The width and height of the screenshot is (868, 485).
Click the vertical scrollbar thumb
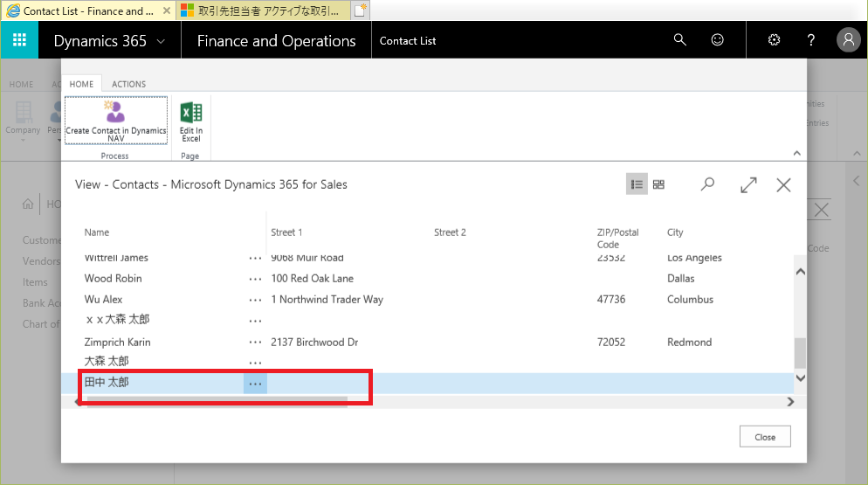800,353
